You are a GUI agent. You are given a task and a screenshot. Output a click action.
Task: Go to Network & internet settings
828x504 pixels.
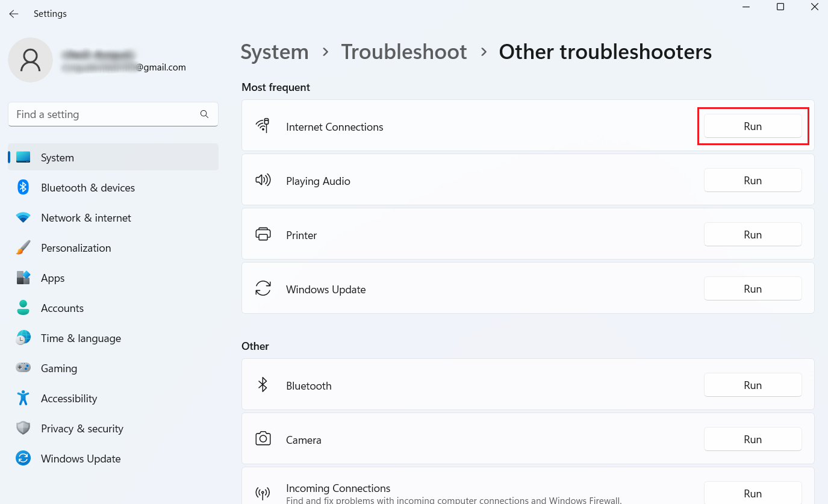coord(113,217)
